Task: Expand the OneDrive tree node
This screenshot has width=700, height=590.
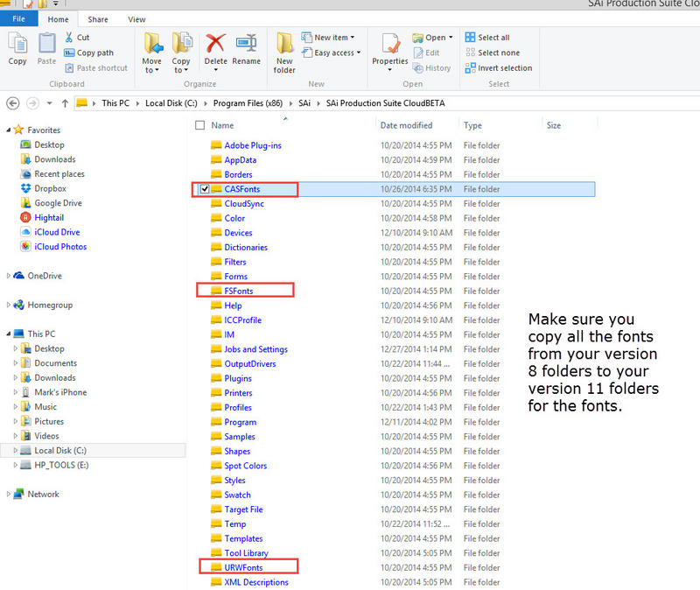Action: point(9,276)
